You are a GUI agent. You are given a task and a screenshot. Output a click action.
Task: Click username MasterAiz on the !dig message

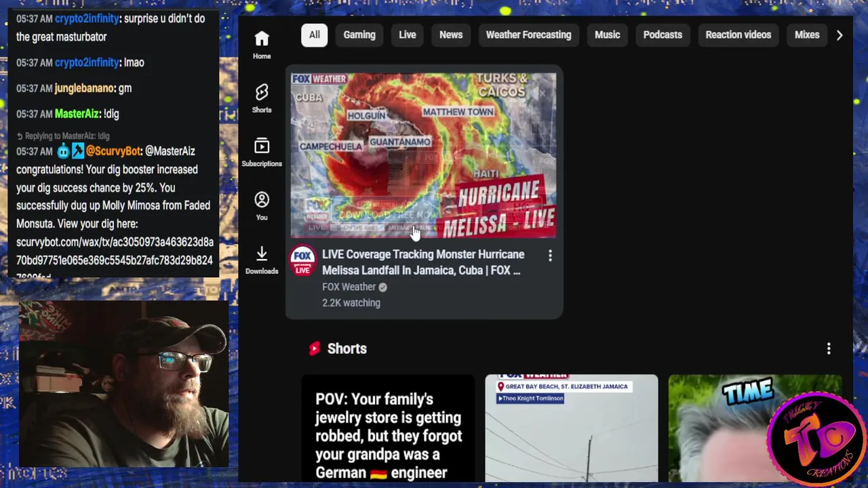[77, 114]
